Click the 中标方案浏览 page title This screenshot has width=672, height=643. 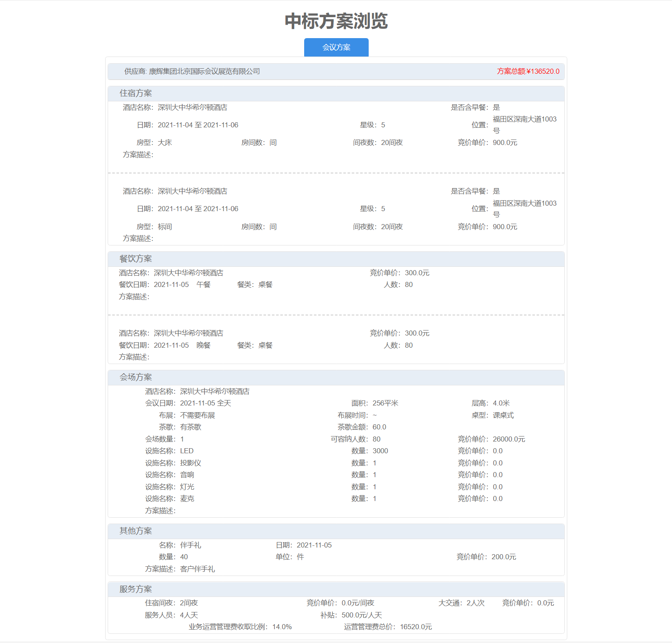pos(336,21)
